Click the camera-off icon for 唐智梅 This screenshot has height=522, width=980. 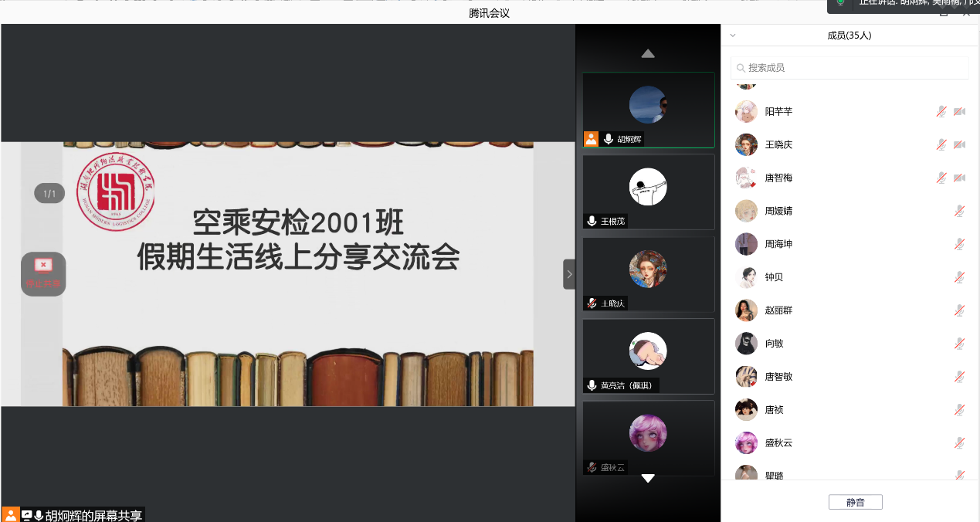point(959,178)
